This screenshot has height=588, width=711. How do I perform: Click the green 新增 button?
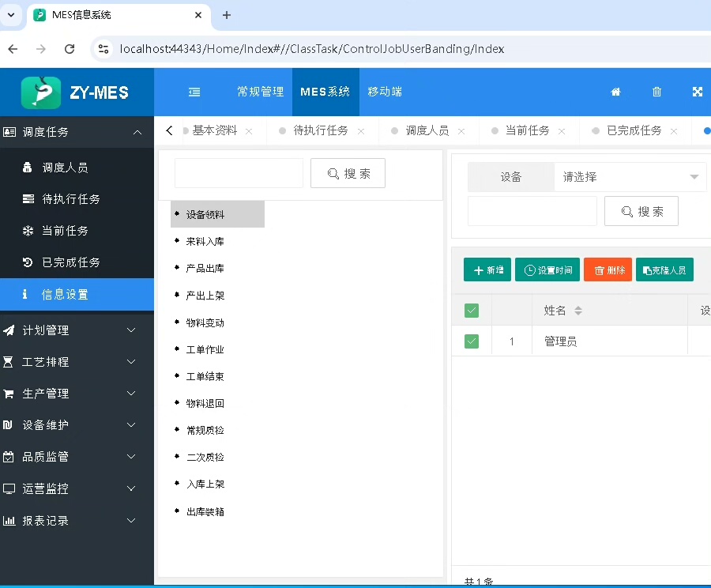pyautogui.click(x=487, y=270)
